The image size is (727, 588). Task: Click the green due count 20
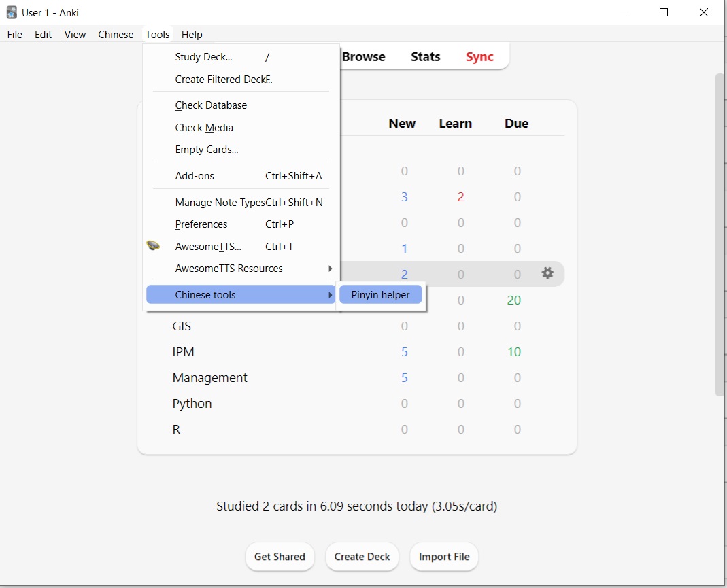pos(513,300)
